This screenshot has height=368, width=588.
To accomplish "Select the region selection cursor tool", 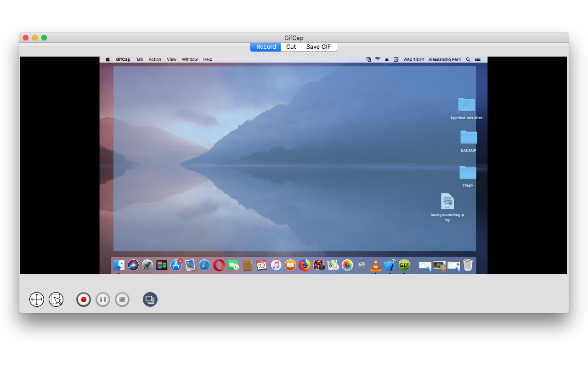I will tap(56, 299).
